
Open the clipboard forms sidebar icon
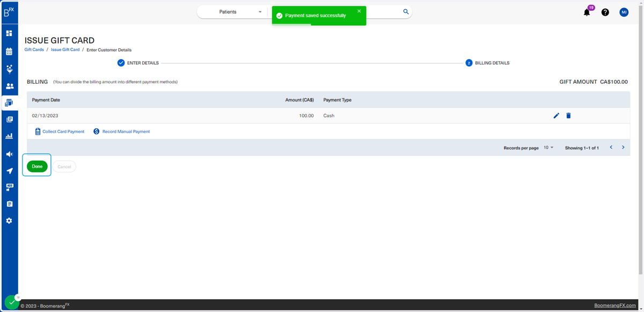(9, 204)
